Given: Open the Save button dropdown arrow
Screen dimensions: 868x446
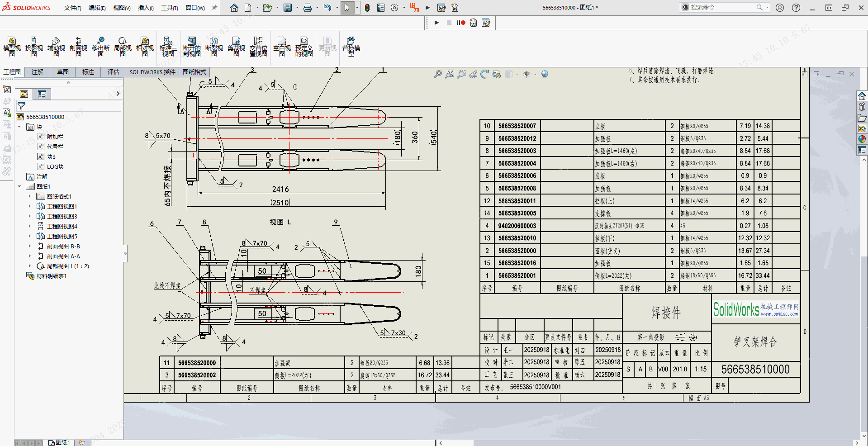Looking at the screenshot, I should (297, 8).
